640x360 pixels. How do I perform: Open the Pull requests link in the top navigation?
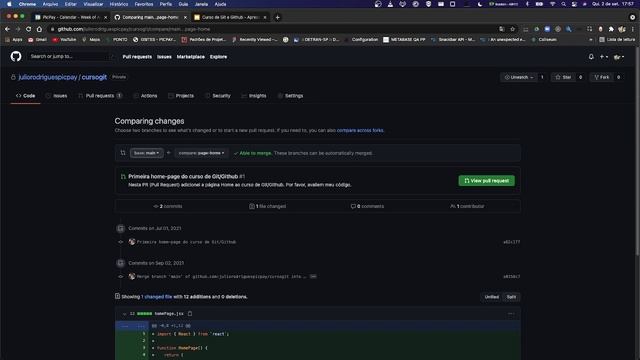(x=137, y=57)
